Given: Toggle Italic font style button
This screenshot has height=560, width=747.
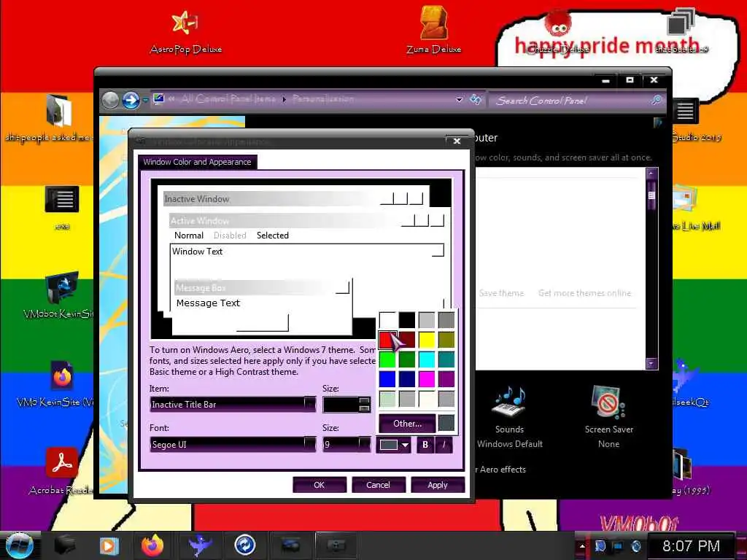Looking at the screenshot, I should [x=444, y=445].
